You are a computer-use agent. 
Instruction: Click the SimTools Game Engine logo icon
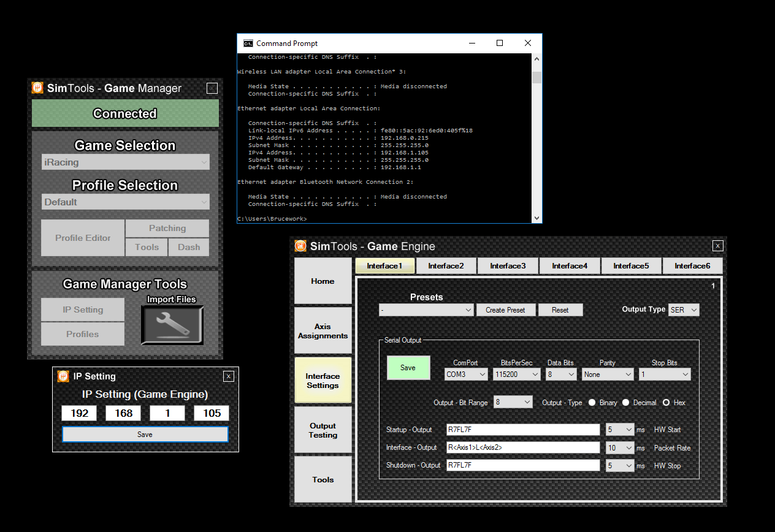(x=300, y=246)
